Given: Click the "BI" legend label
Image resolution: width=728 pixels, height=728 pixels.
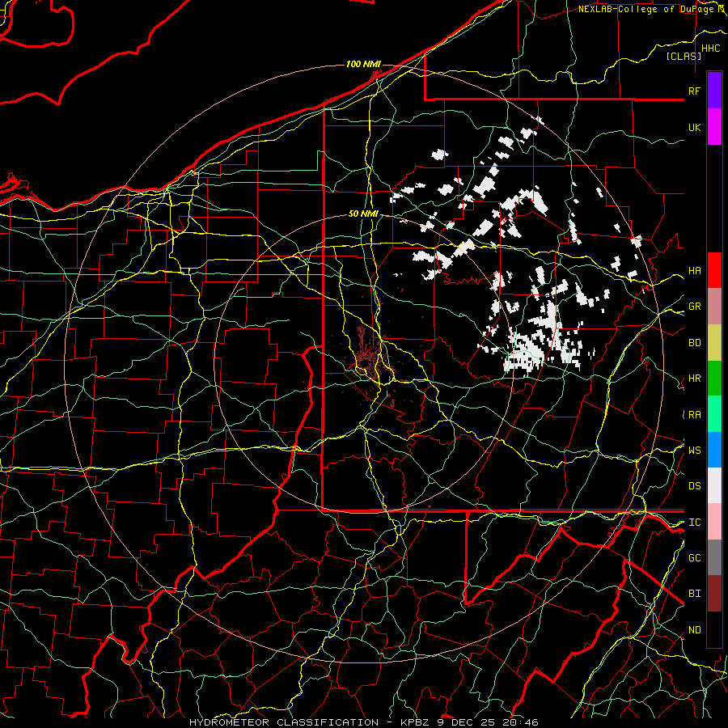Looking at the screenshot, I should click(x=694, y=594).
